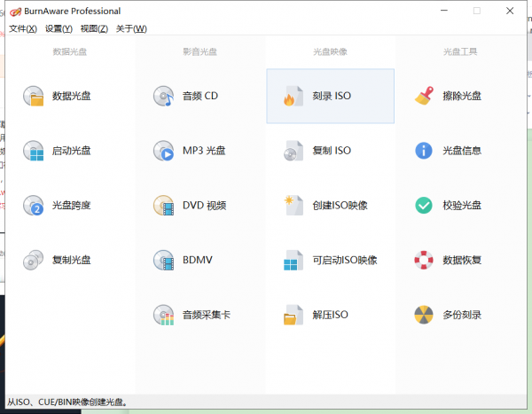Click the DVD Video (DVD 视频) film icon
The image size is (532, 414).
coord(163,206)
